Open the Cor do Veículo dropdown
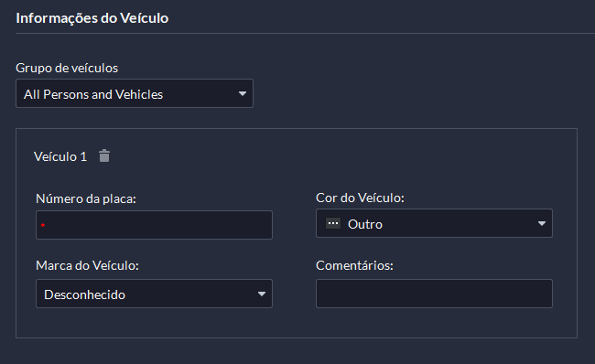Viewport: 595px width, 364px height. point(434,223)
